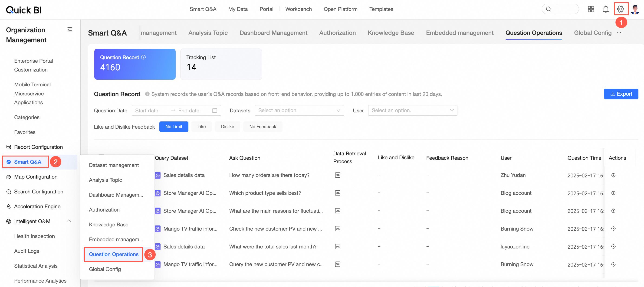Enable the No Feedback filter
Viewport: 644px width, 287px height.
[x=263, y=127]
